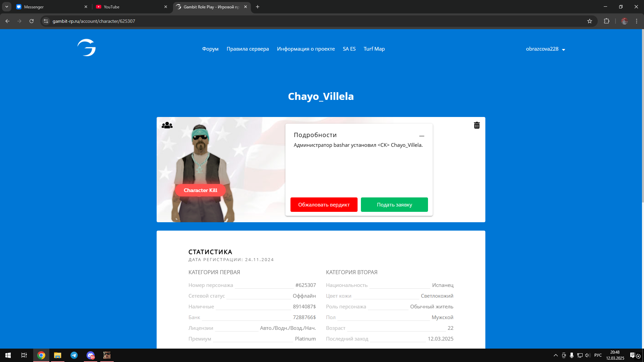644x362 pixels.
Task: Open the tab search dropdown arrow
Action: point(6,7)
